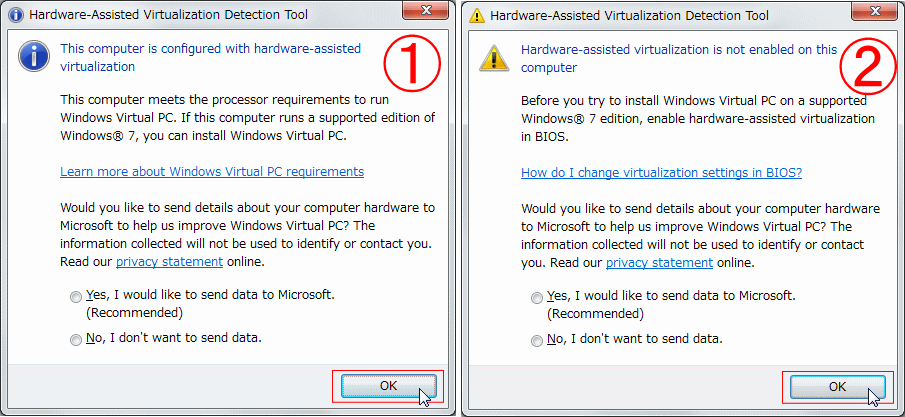Choose "Yes, send data" in the warning dialog
Viewport: 905px width, 417px height.
537,298
